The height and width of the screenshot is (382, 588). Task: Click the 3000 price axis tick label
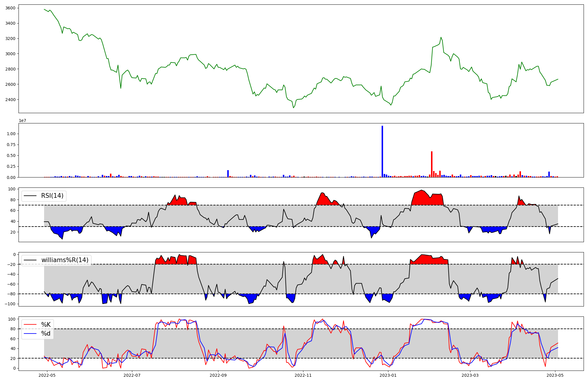[x=11, y=54]
